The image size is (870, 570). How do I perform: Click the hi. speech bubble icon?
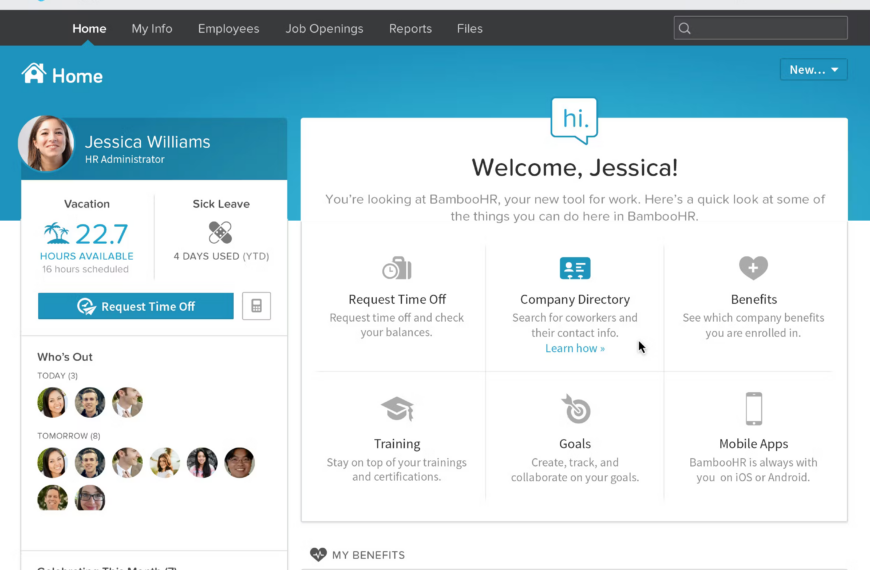click(x=574, y=120)
